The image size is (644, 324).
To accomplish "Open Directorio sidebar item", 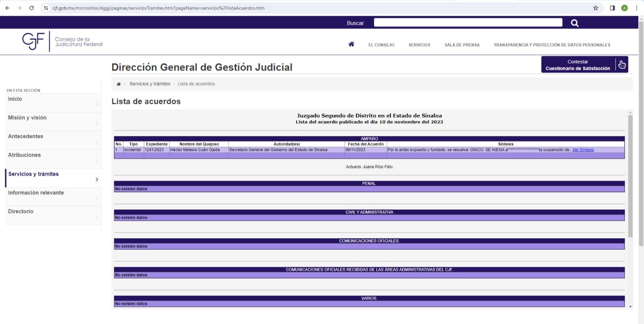I will click(54, 215).
